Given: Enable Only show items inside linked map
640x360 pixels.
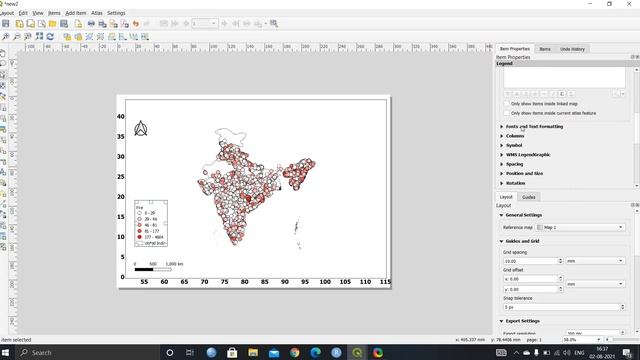Looking at the screenshot, I should [507, 104].
